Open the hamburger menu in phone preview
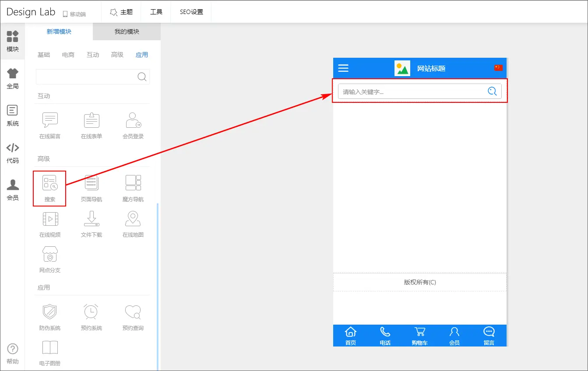588x371 pixels. click(343, 68)
